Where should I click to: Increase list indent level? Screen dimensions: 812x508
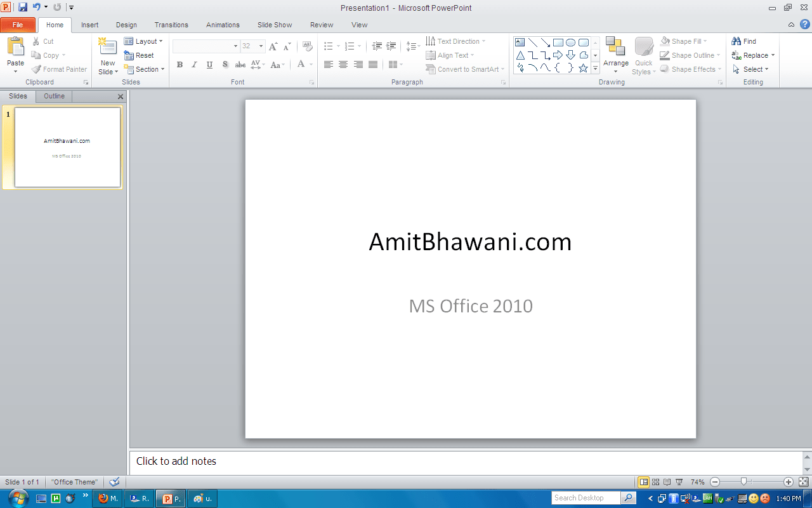tap(391, 46)
